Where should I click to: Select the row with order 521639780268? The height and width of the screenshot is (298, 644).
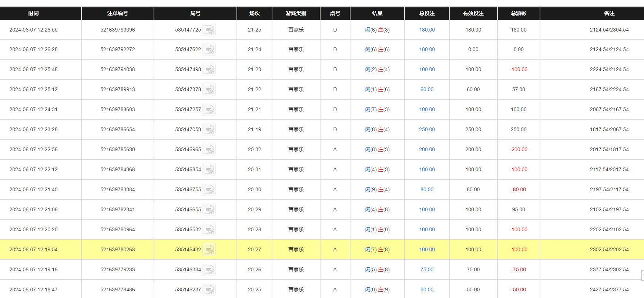click(118, 249)
